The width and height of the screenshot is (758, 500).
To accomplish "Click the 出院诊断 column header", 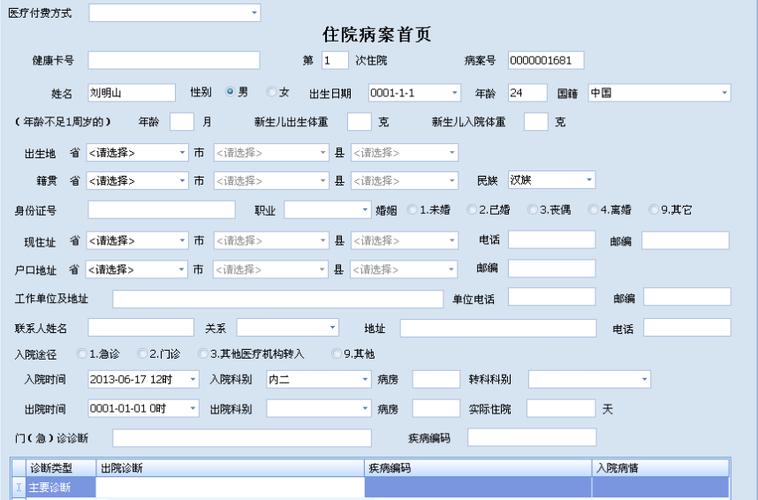I will pos(230,468).
